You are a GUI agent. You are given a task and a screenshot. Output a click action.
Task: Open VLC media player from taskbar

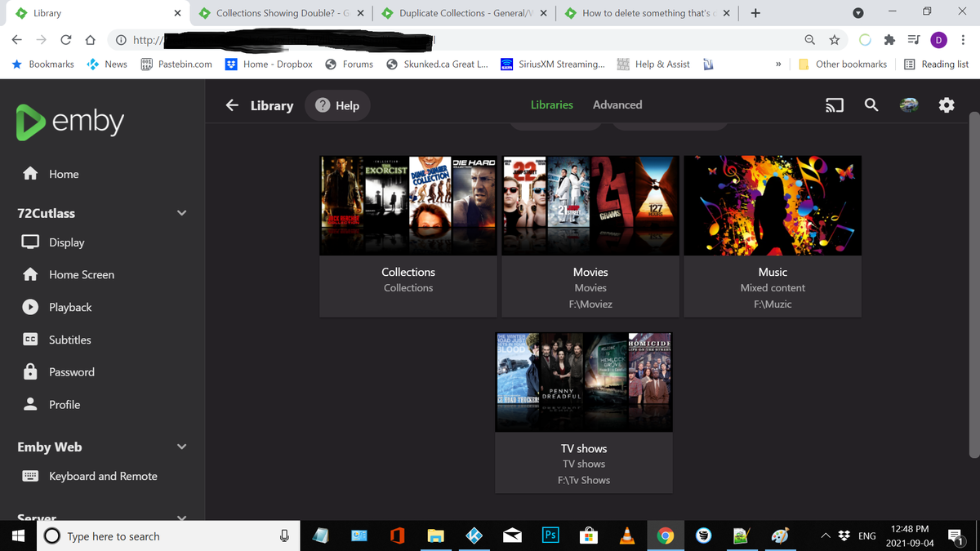[627, 536]
